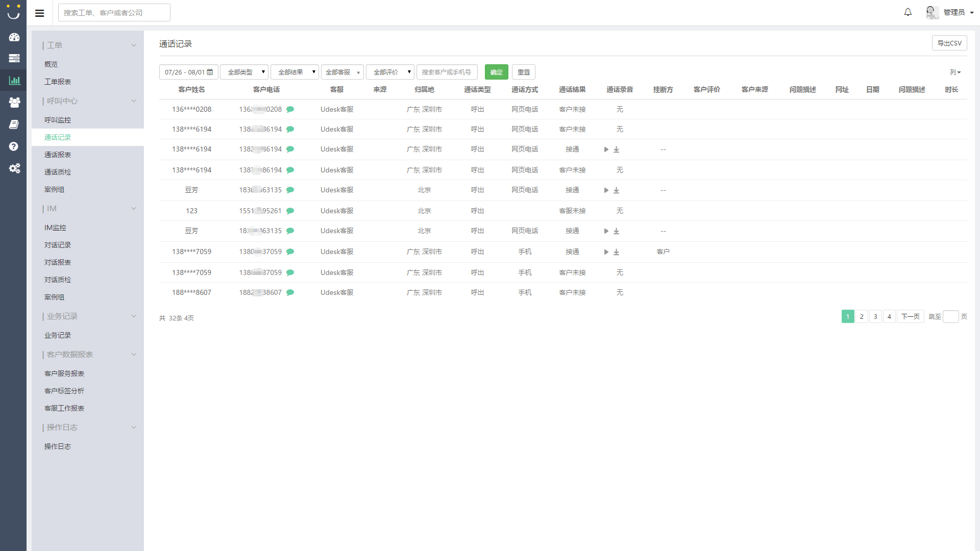Viewport: 980px width, 551px height.
Task: Expand the 列 column selector
Action: point(954,72)
